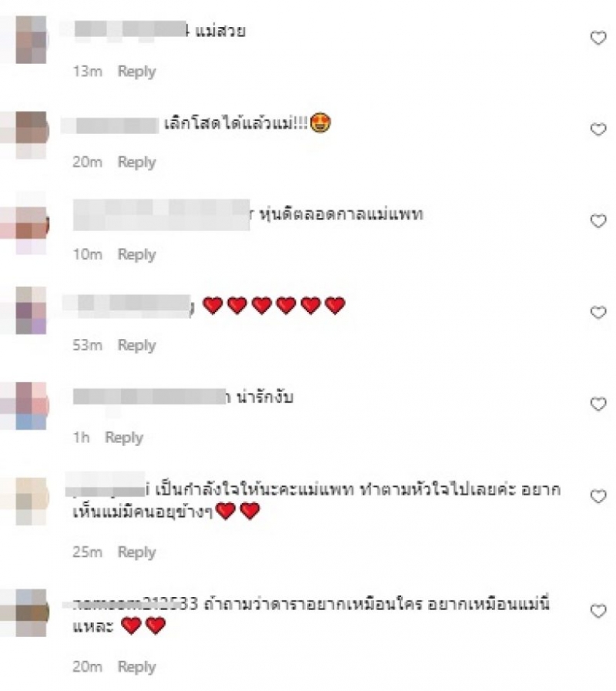Like the six red hearts comment

point(598,313)
